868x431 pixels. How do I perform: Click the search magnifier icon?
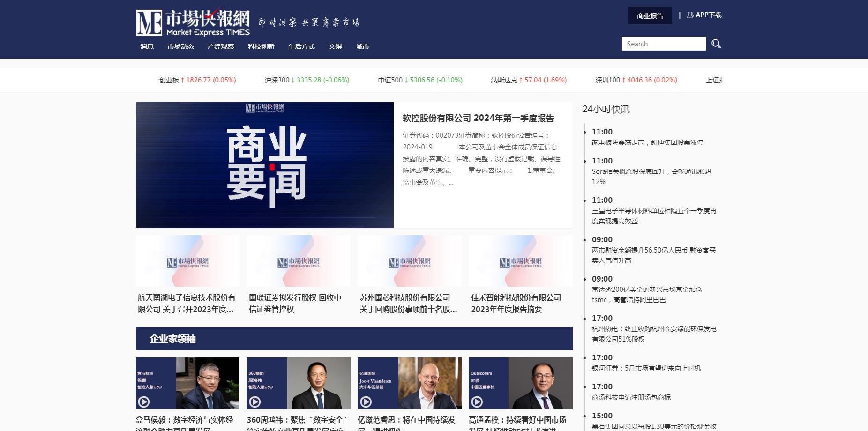716,44
